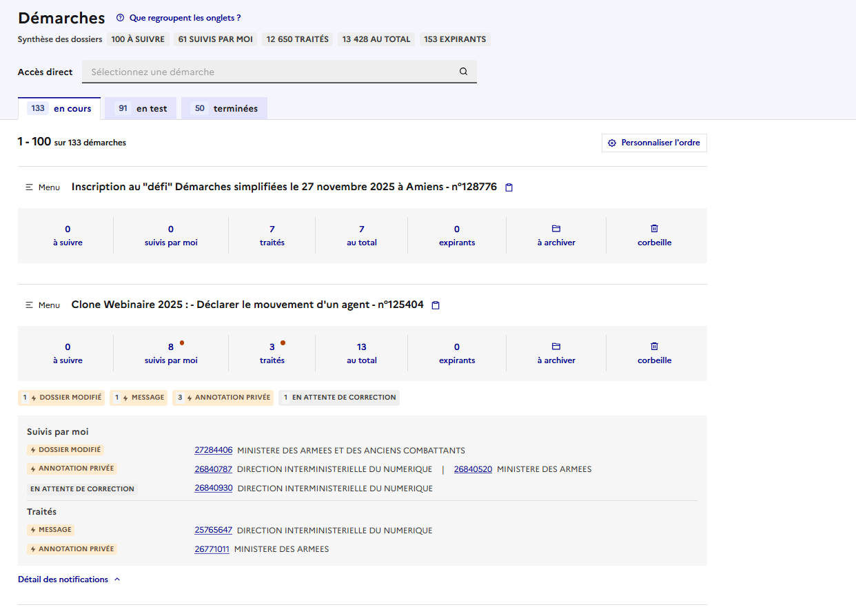Click the search magnifier icon in Accès direct
The image size is (856, 616).
pos(463,72)
